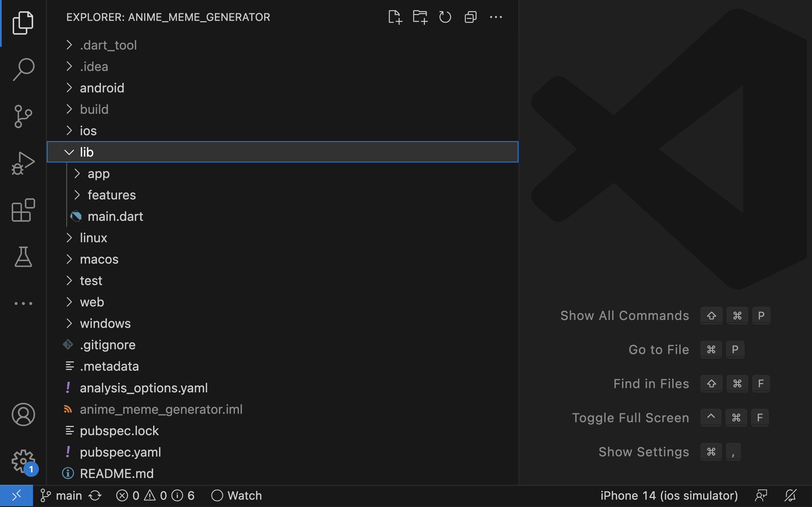The image size is (812, 507).
Task: Collapse all folders in the explorer
Action: tap(470, 17)
